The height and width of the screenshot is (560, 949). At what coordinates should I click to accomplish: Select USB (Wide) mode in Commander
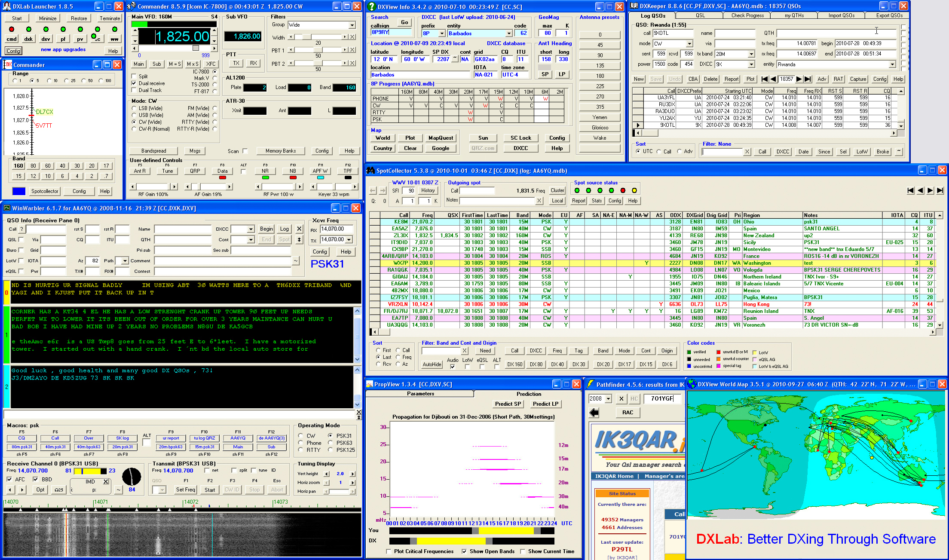point(134,115)
